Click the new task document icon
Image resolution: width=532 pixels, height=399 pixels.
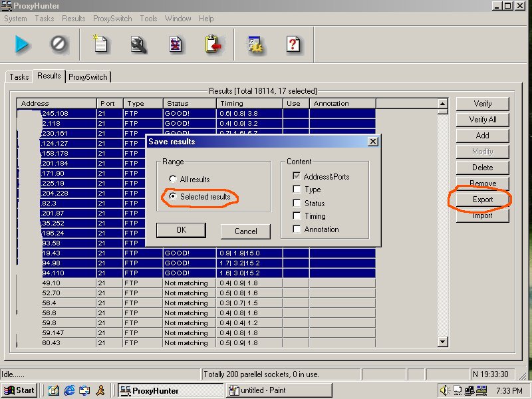(x=100, y=45)
